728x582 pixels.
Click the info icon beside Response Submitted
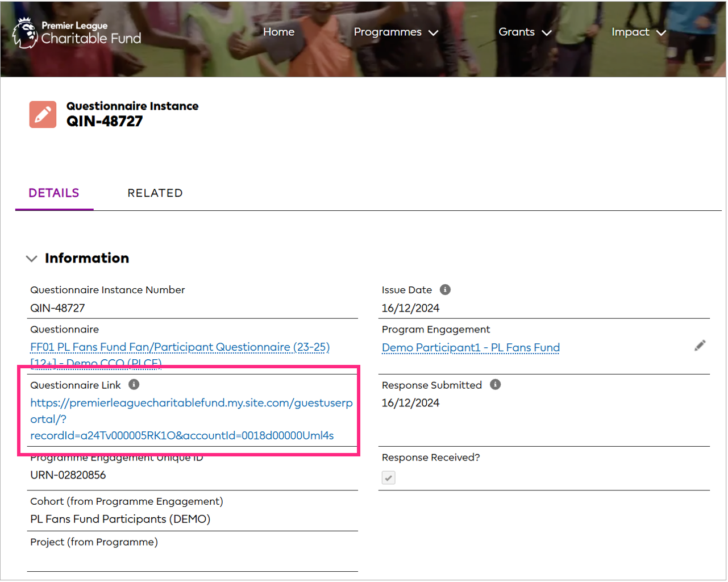click(x=495, y=385)
